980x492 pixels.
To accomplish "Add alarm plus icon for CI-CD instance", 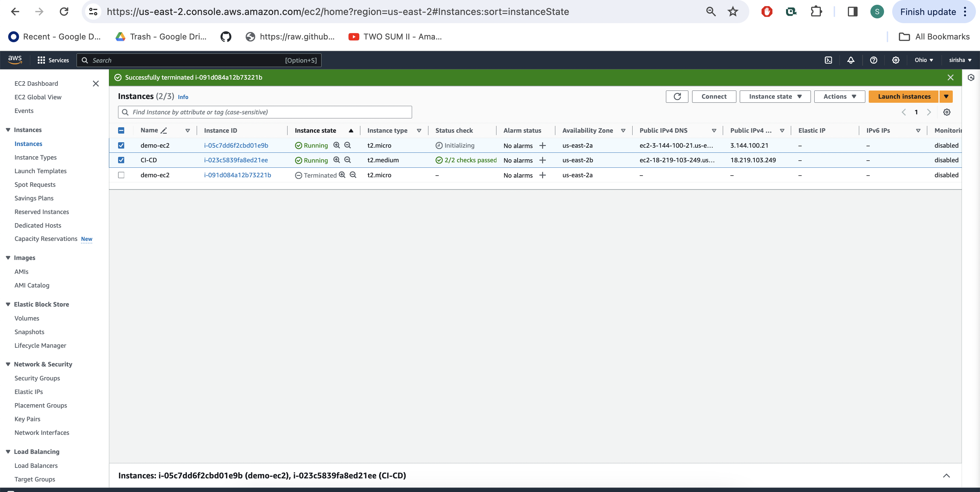I will pos(542,160).
